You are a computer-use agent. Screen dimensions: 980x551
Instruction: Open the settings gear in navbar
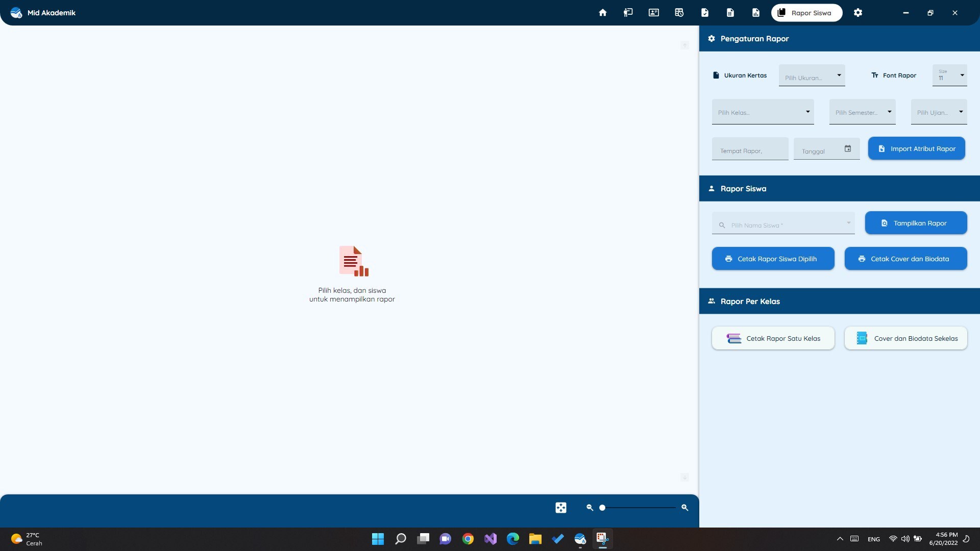click(858, 13)
